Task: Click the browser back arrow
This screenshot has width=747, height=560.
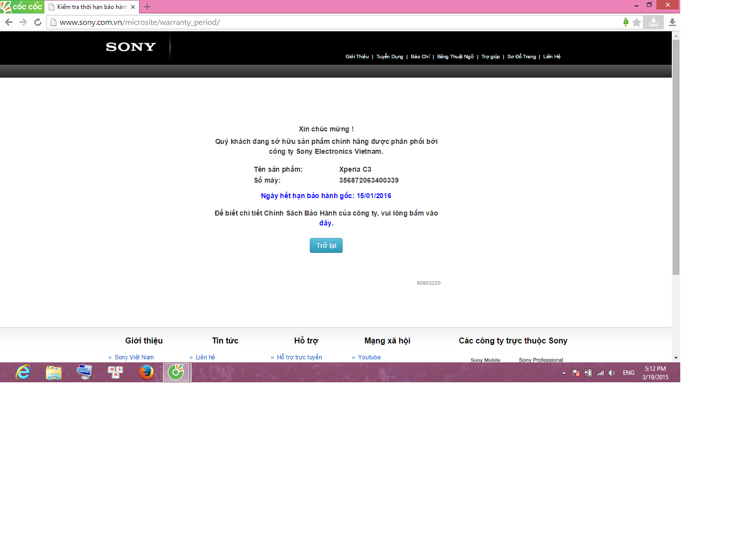Action: click(x=8, y=22)
